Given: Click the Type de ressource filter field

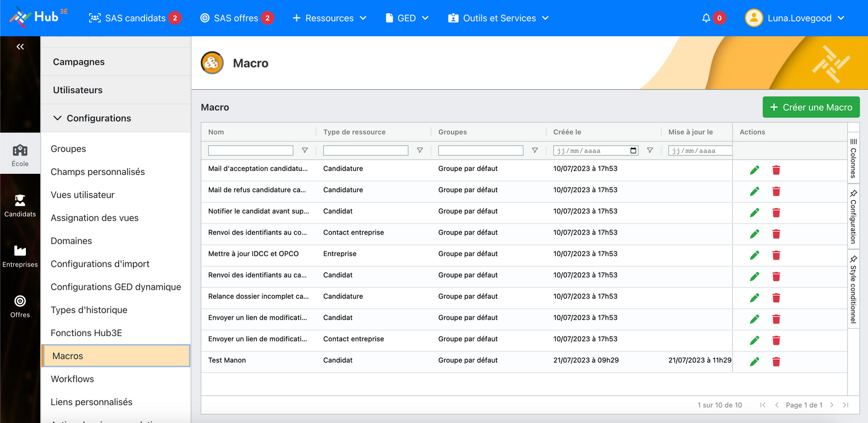Looking at the screenshot, I should click(x=366, y=150).
